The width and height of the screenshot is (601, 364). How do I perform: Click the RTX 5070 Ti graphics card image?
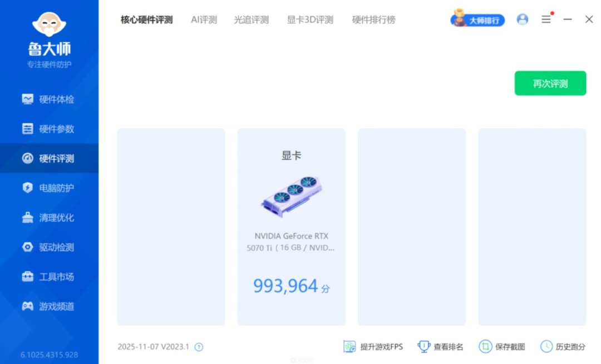pos(291,196)
